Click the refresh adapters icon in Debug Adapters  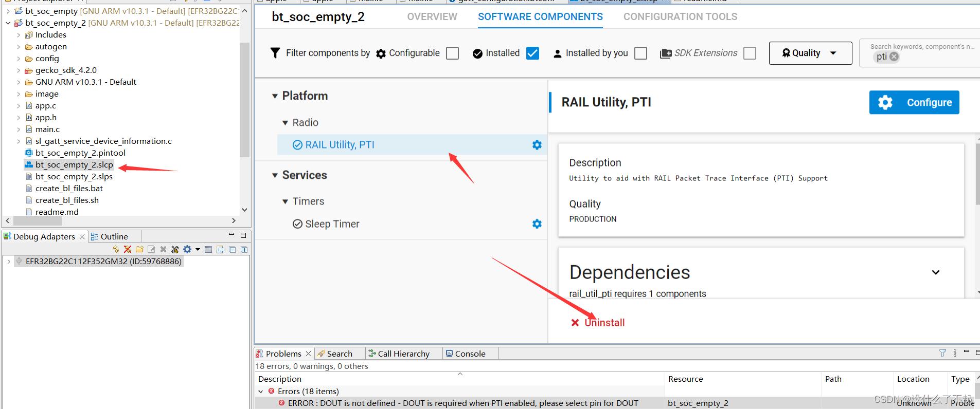[x=116, y=249]
